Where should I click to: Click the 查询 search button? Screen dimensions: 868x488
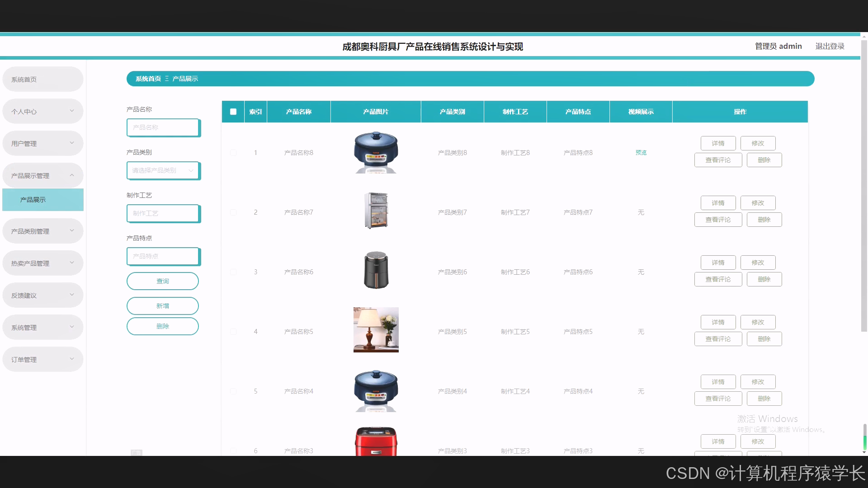[162, 281]
